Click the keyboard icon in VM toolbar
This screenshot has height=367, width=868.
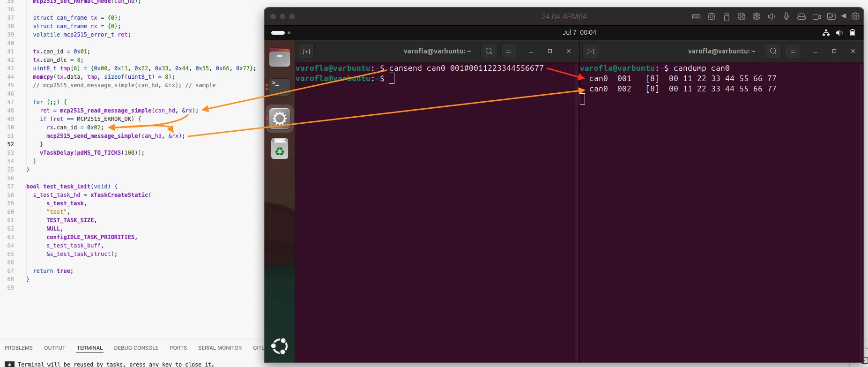[696, 16]
